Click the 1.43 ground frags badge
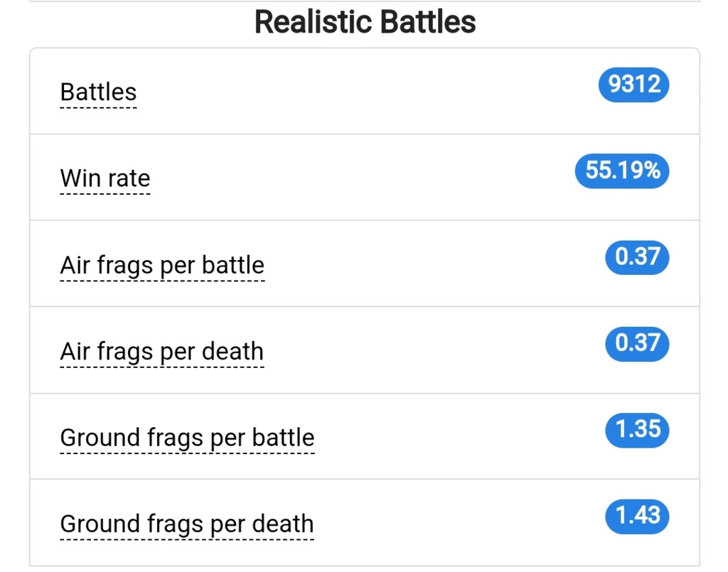 [637, 516]
